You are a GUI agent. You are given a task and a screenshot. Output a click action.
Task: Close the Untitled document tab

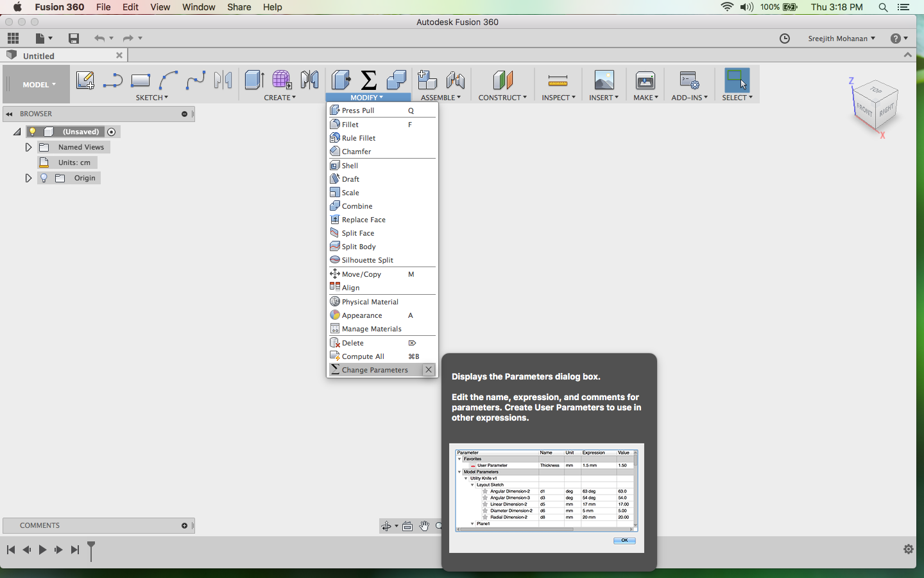(x=119, y=56)
